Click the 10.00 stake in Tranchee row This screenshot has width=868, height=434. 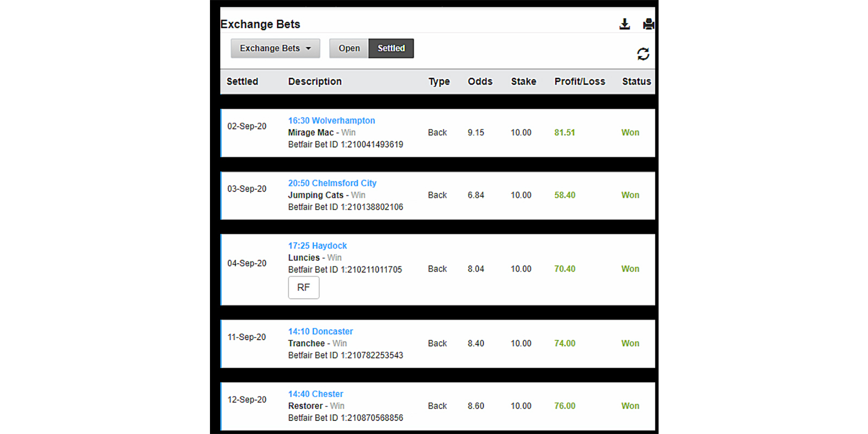coord(521,343)
